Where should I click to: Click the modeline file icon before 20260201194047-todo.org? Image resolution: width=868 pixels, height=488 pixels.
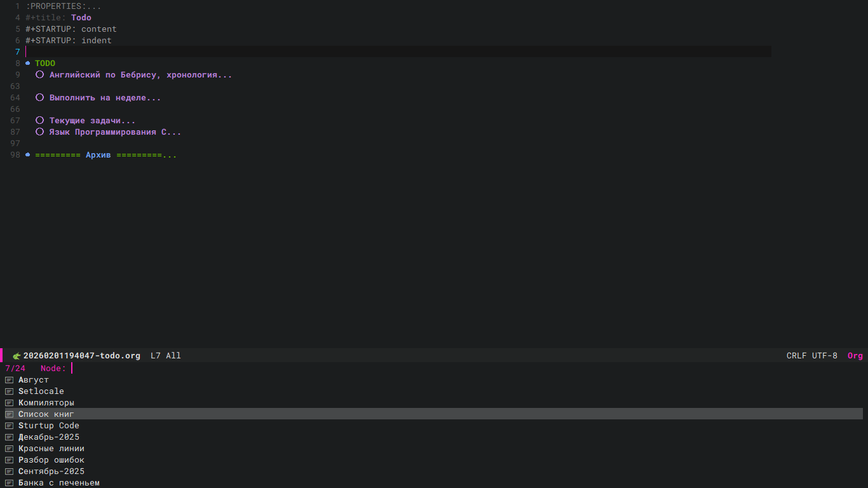coord(17,356)
